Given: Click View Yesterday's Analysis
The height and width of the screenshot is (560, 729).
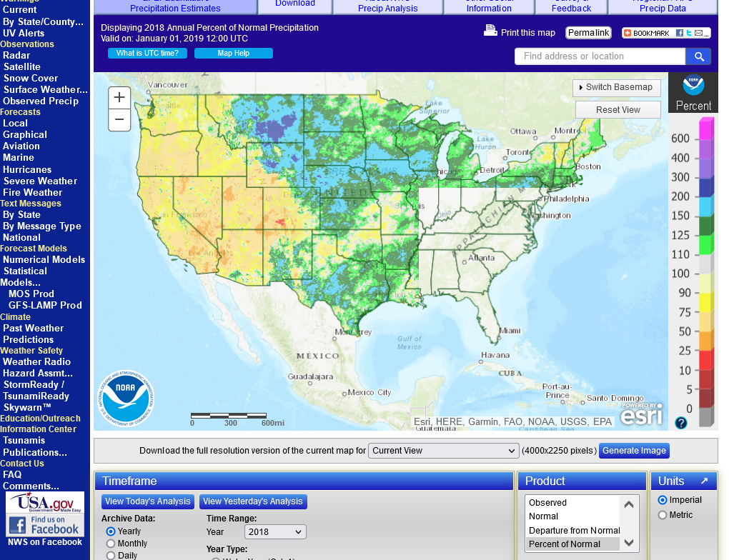Looking at the screenshot, I should click(253, 501).
